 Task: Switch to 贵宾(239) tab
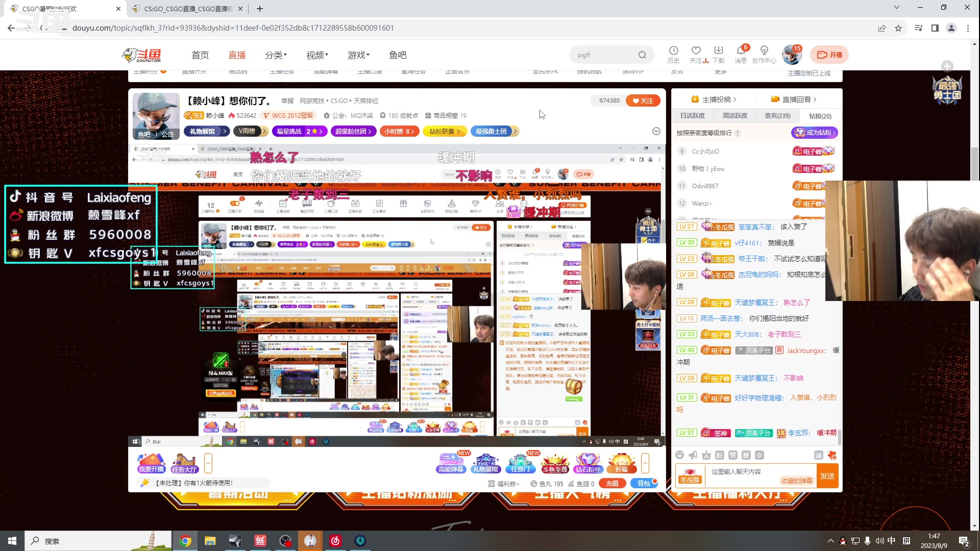(777, 116)
